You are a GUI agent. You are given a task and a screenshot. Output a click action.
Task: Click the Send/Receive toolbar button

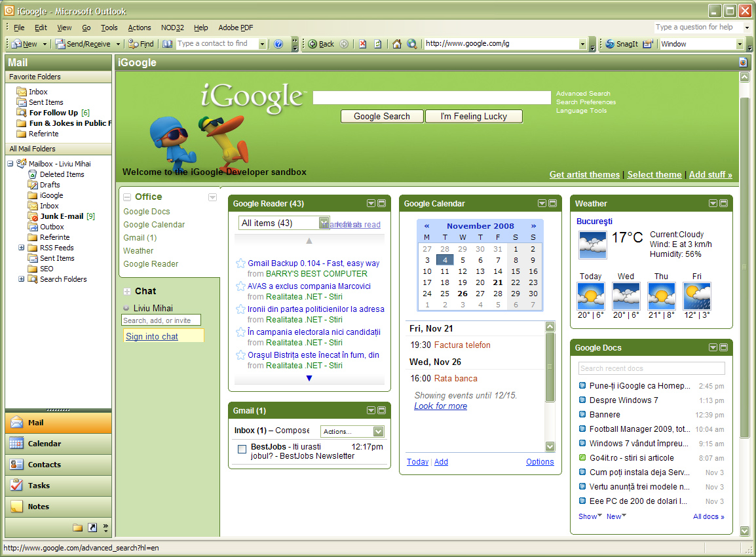(x=83, y=44)
